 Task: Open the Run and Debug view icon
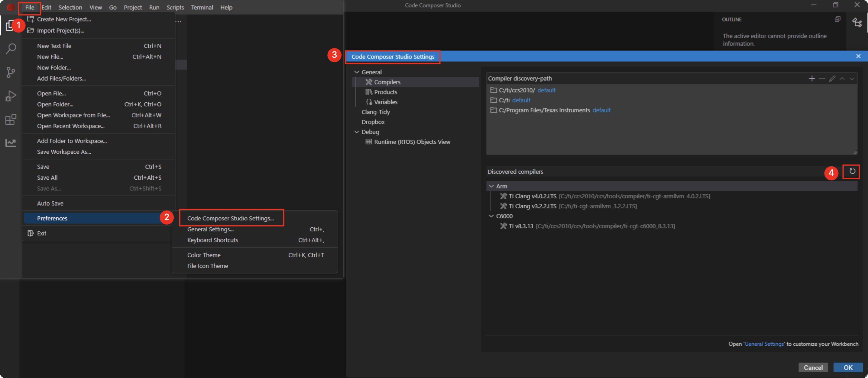pos(11,96)
